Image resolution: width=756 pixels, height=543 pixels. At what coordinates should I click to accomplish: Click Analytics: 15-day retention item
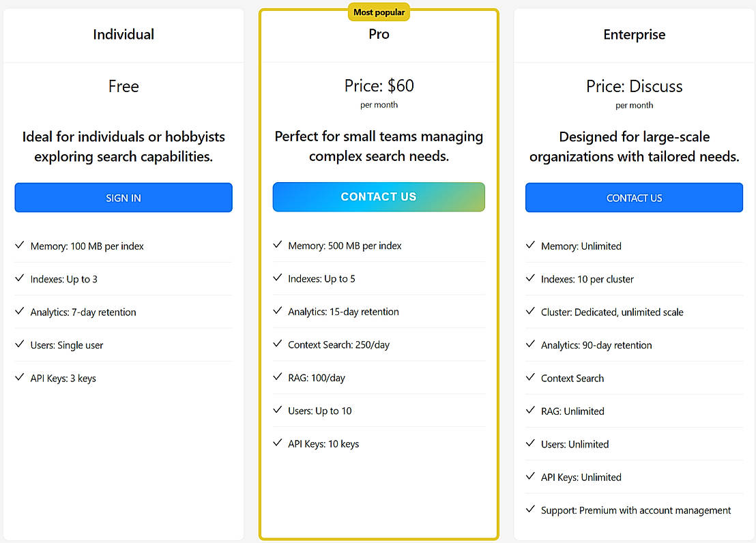pos(343,312)
